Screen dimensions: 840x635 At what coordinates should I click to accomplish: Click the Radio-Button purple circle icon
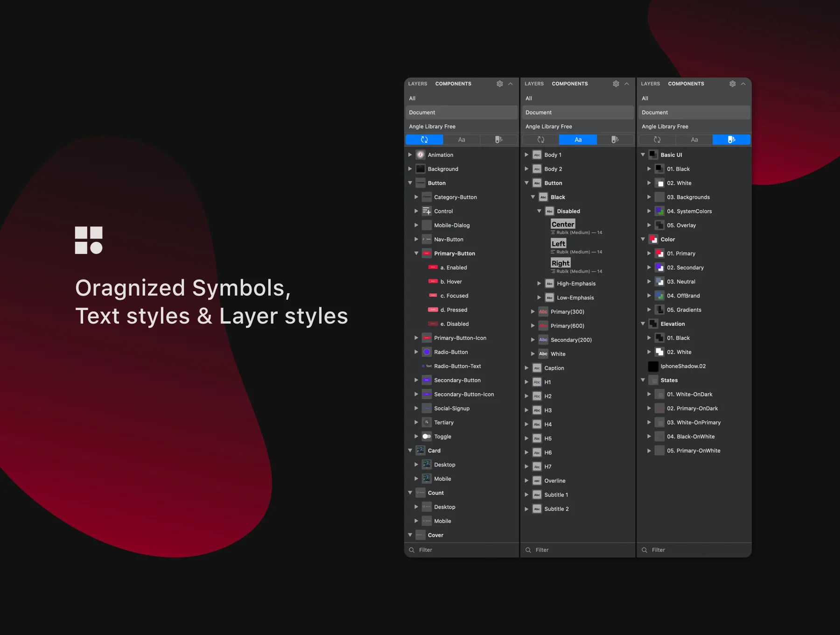[x=427, y=352]
